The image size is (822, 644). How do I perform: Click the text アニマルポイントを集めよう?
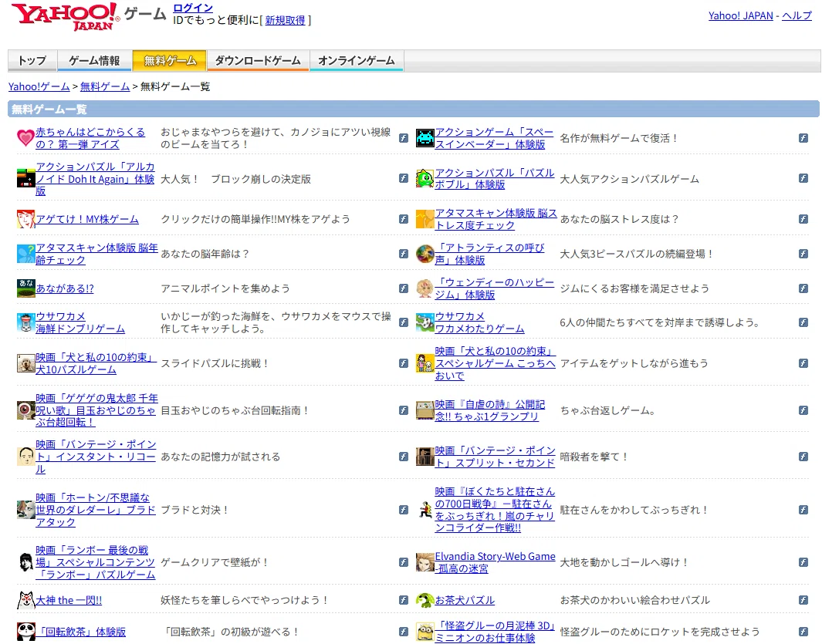(225, 288)
